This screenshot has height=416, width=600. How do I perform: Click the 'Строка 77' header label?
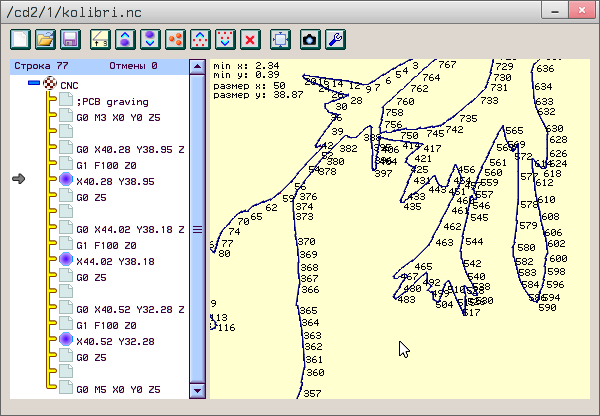coord(41,66)
